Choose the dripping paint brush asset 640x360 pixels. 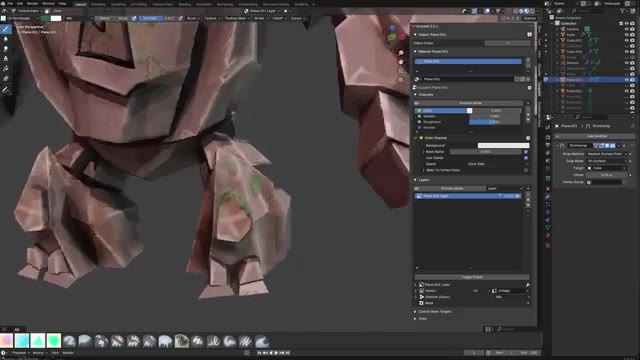[x=165, y=341]
